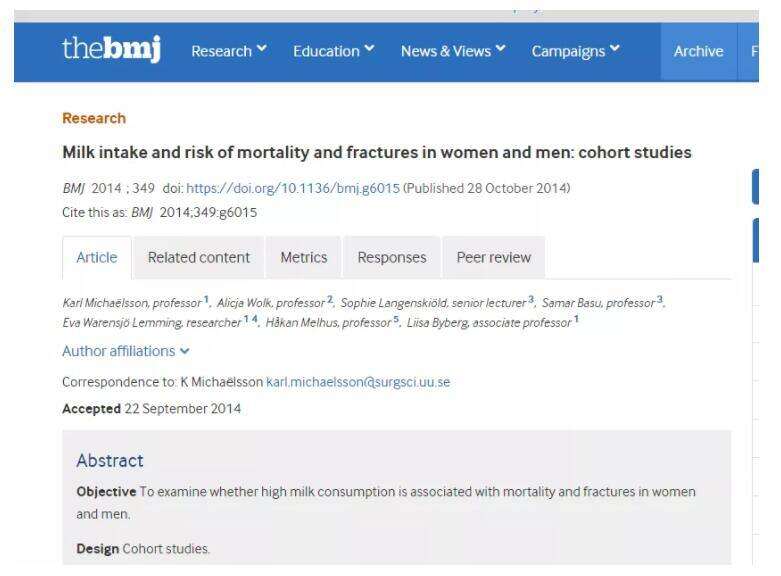Open the article DOI link
Viewport: 781px width, 576px height.
(x=293, y=188)
